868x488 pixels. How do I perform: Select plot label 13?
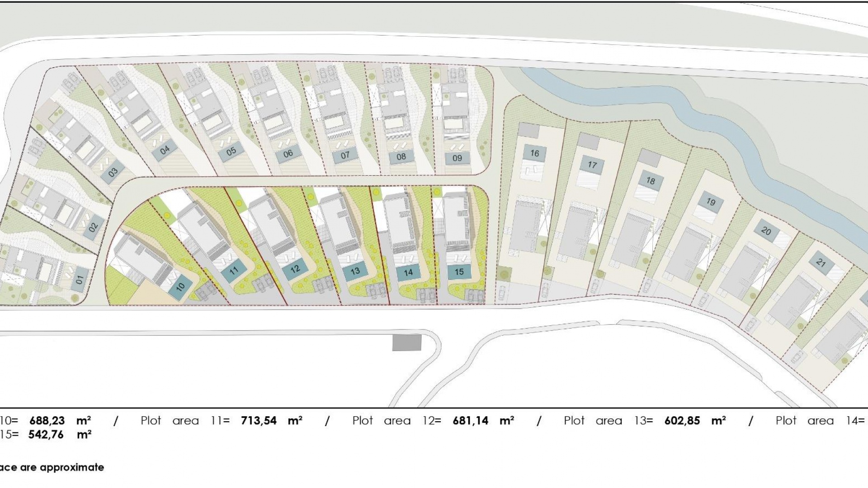tap(355, 271)
